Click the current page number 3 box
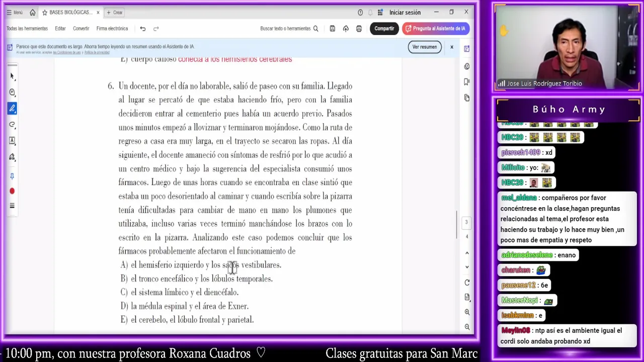The height and width of the screenshot is (362, 644). pos(466,222)
